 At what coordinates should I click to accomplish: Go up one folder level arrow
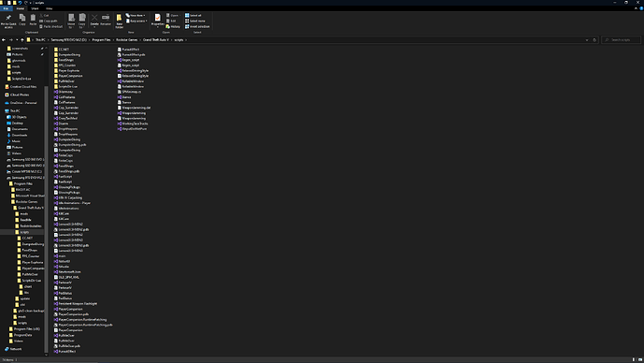[22, 40]
